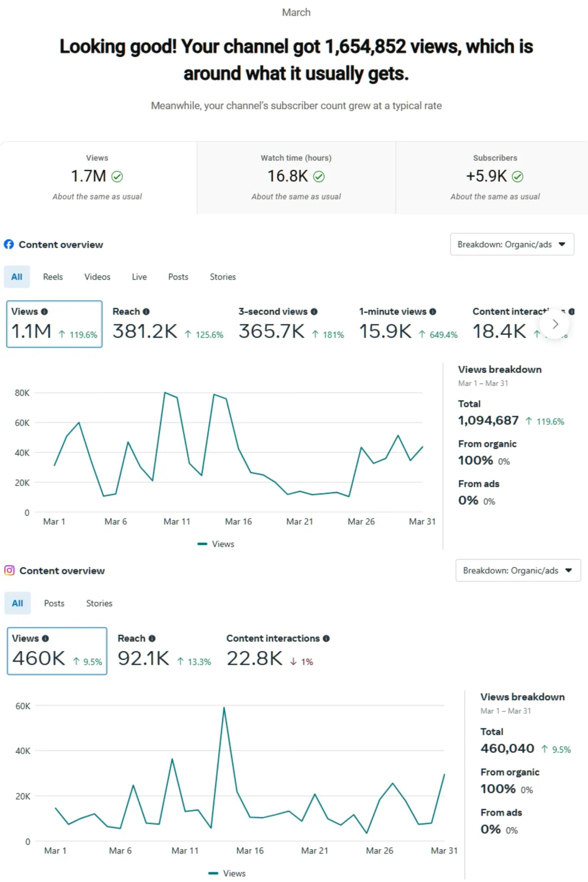Viewport: 588px width, 882px height.
Task: Click the up arrow beside 649.4% 1-minute views
Action: click(422, 334)
